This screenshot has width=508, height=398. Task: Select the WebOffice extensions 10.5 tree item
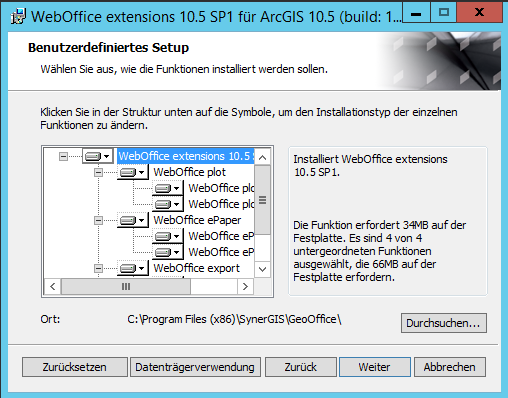(x=186, y=156)
